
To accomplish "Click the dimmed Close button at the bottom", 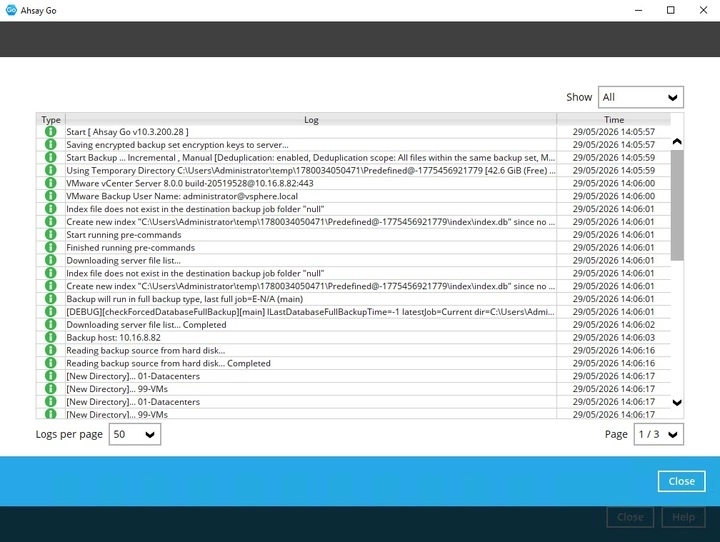I will coord(630,517).
